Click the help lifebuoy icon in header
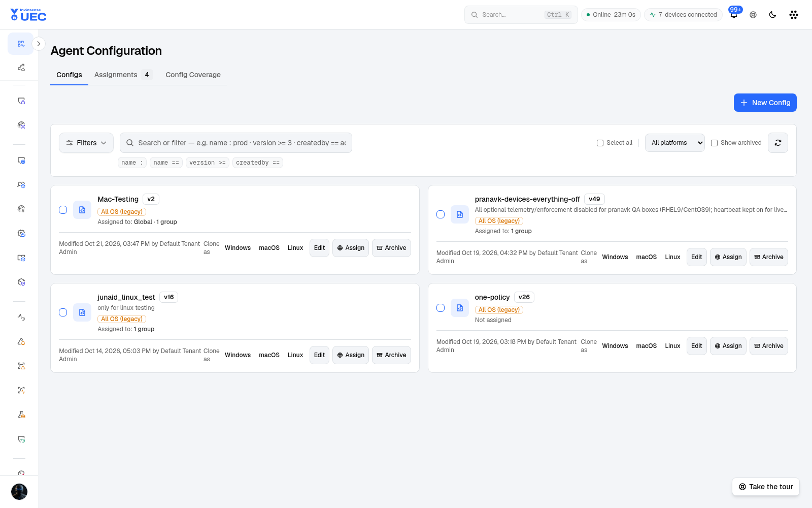Viewport: 812px width, 508px height. pos(753,15)
